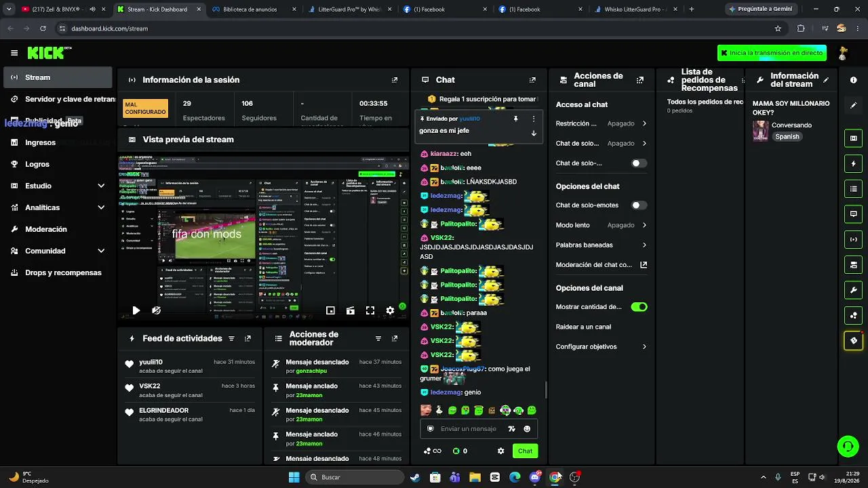Open Modo lento settings
Screen dimensions: 868x488
point(601,225)
